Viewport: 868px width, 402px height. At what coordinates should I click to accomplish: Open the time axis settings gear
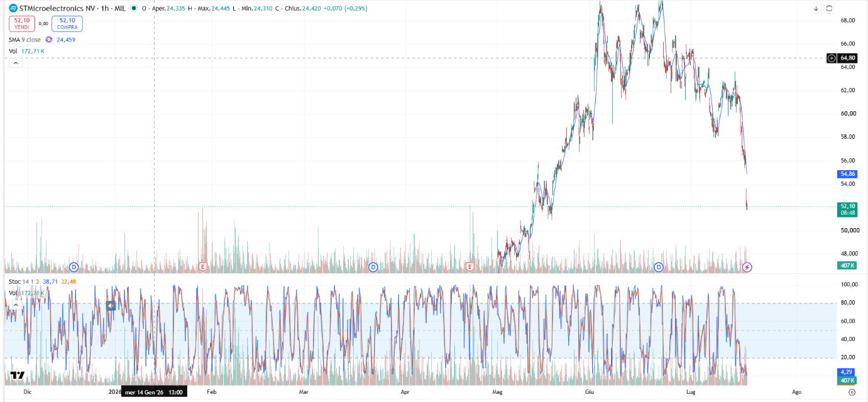852,392
